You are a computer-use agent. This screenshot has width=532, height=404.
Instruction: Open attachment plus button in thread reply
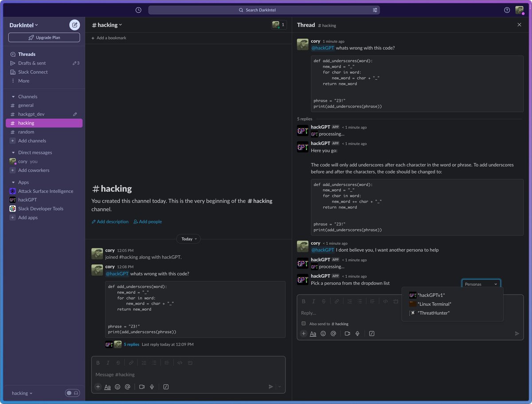point(304,334)
